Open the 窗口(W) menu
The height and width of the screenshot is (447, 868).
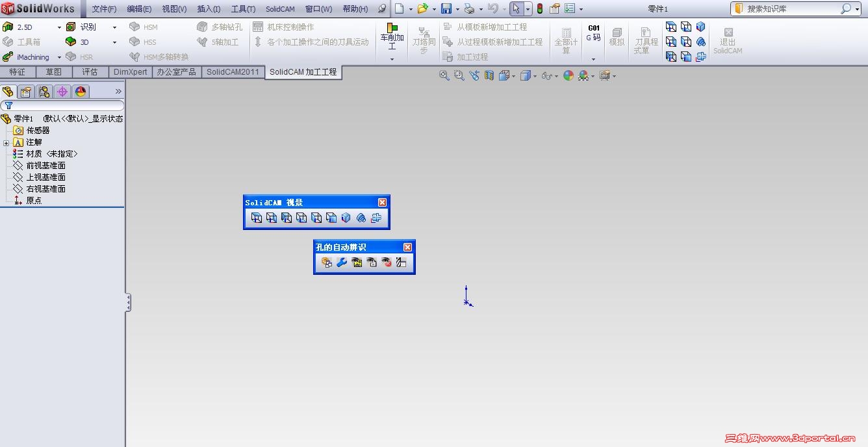[x=318, y=9]
